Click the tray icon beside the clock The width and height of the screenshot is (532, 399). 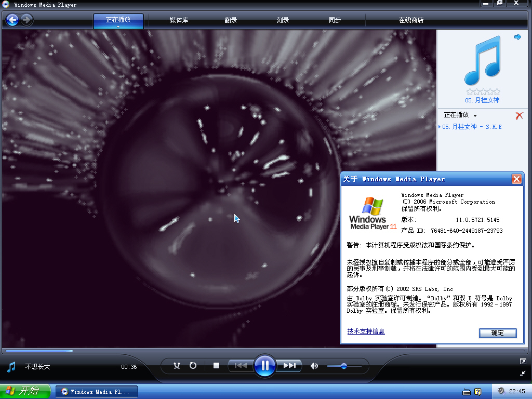point(501,391)
